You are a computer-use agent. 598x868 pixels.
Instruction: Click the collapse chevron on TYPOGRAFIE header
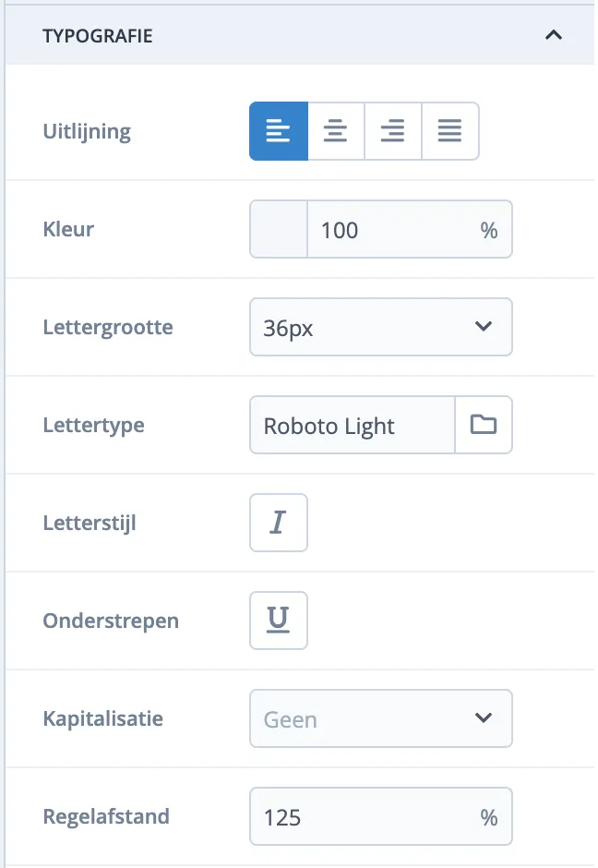554,35
